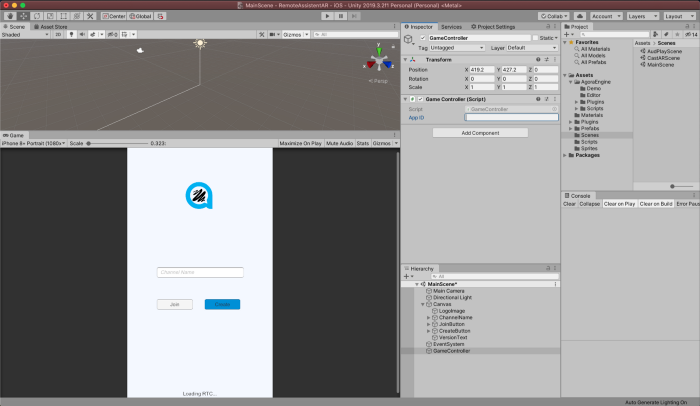This screenshot has width=700, height=406.
Task: Toggle Maximize On Play
Action: [x=300, y=143]
